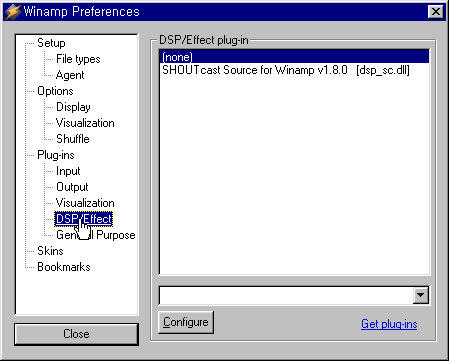Select SHOUTcast Source for Winamp plug-in
449x361 pixels.
coord(294,70)
